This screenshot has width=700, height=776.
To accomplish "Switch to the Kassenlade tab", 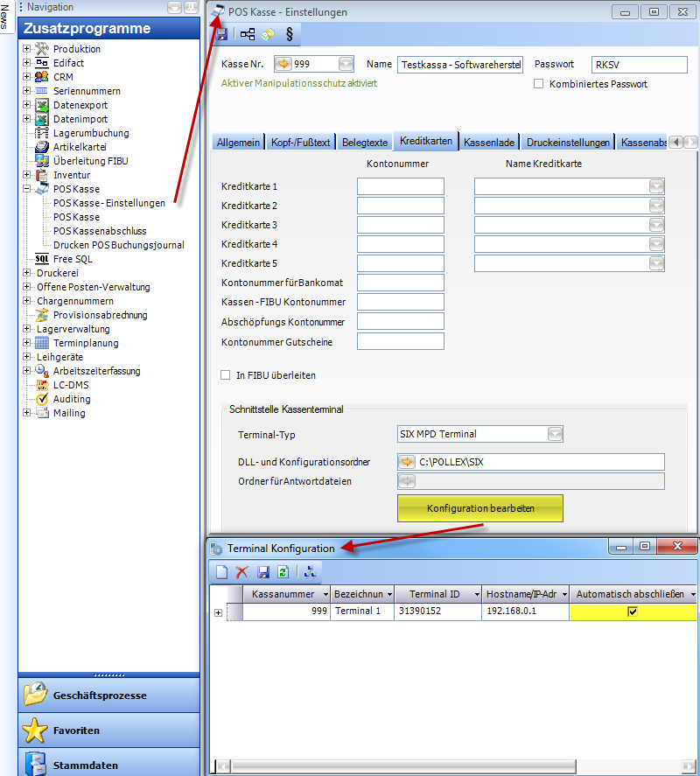I will [x=488, y=142].
